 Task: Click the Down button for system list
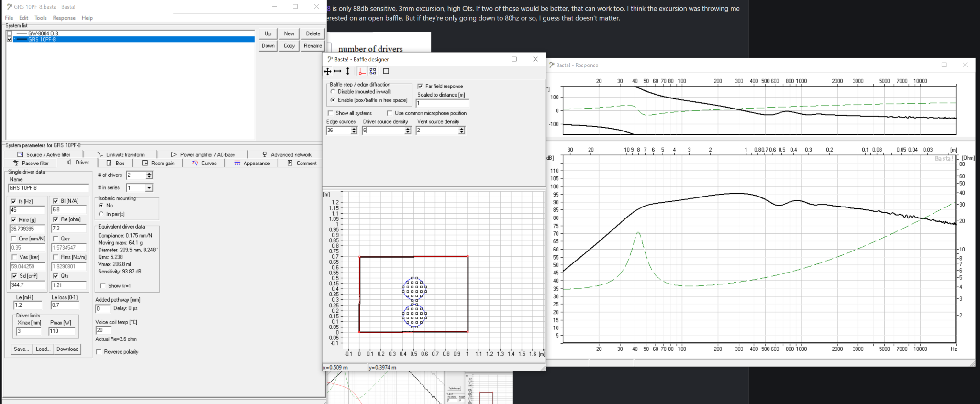(x=268, y=46)
